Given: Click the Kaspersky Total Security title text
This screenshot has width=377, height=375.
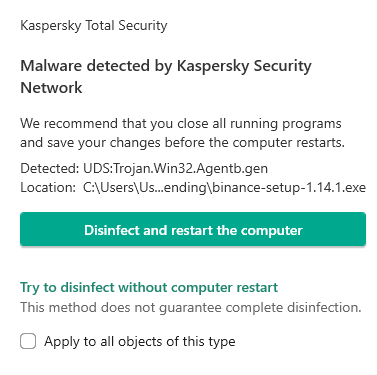Looking at the screenshot, I should point(94,26).
